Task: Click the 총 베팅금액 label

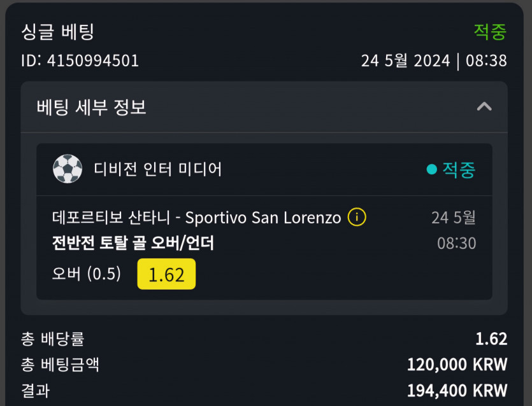Action: click(x=60, y=365)
